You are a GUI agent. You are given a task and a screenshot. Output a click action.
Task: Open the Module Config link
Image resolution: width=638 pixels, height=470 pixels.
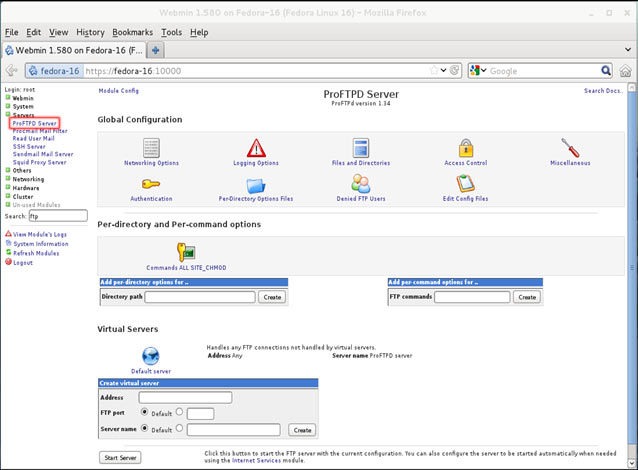pyautogui.click(x=118, y=91)
